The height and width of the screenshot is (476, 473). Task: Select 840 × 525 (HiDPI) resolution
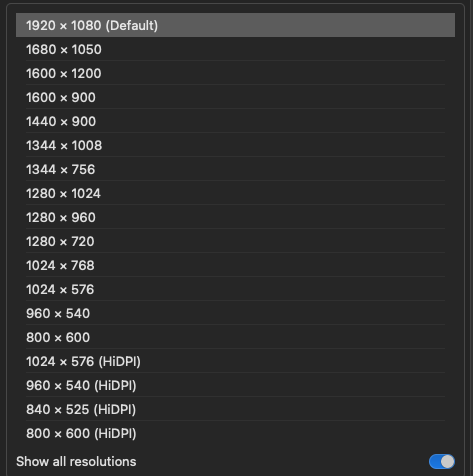click(x=235, y=409)
